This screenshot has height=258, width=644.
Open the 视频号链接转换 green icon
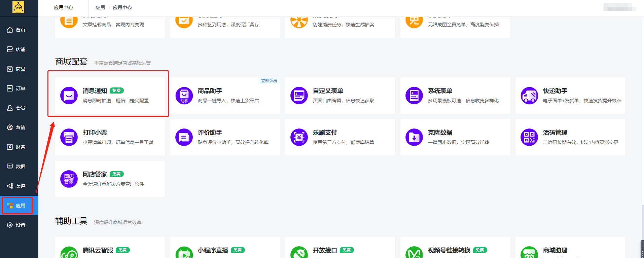pos(414,253)
